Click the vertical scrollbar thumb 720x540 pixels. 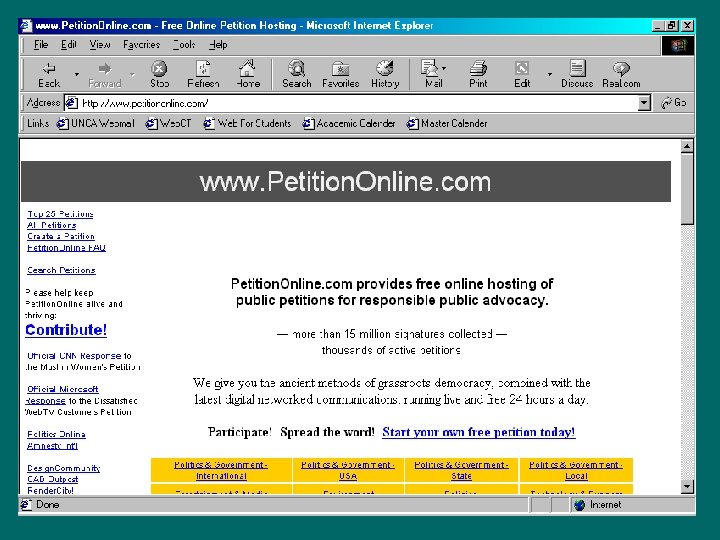click(687, 188)
